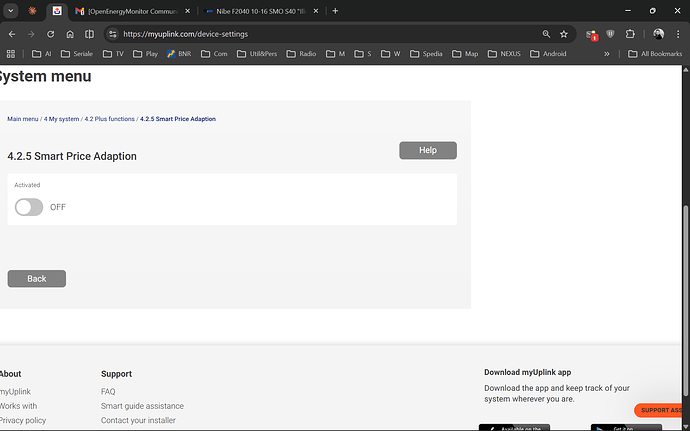Reload the myUplink page
The width and height of the screenshot is (690, 431).
50,33
